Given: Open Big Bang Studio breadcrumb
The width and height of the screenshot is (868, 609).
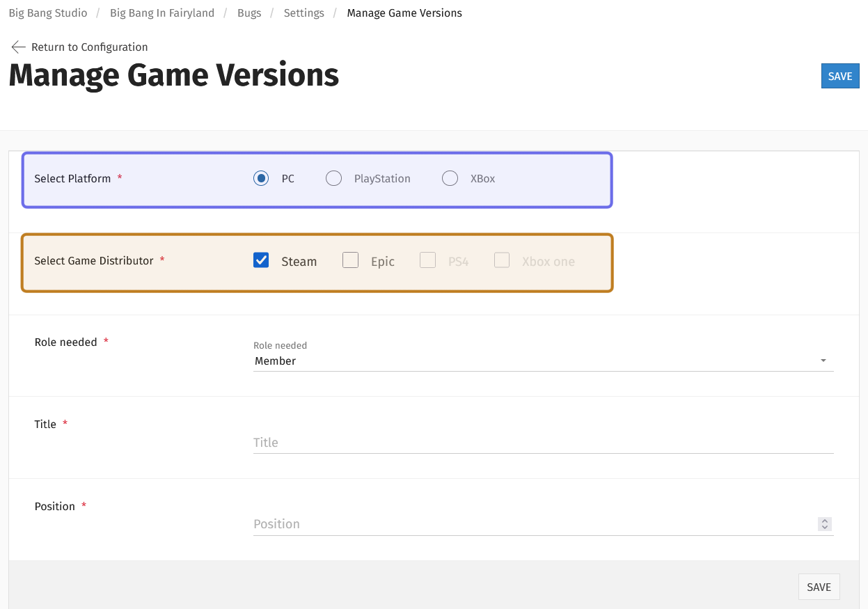Looking at the screenshot, I should tap(48, 13).
